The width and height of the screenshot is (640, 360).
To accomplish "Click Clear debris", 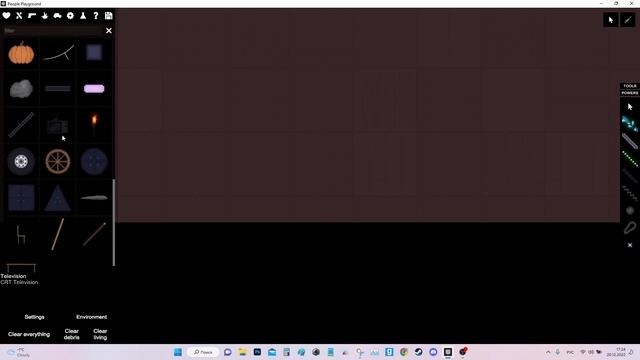I will 71,334.
